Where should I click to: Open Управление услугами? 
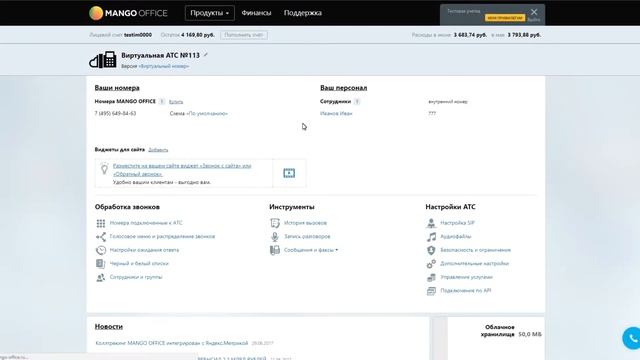click(x=466, y=277)
